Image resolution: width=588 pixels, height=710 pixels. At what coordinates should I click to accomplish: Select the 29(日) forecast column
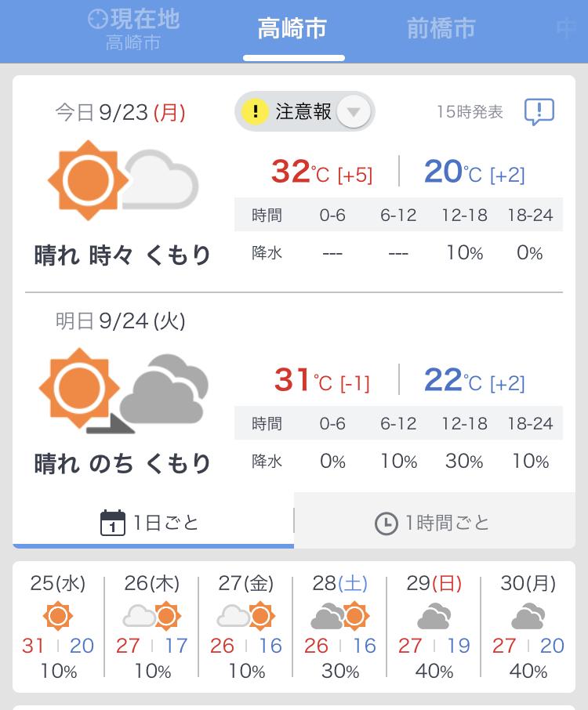(434, 626)
